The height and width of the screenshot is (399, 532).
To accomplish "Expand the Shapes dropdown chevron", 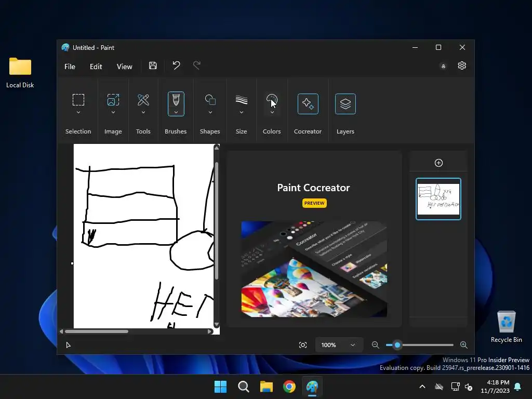I will coord(210,112).
